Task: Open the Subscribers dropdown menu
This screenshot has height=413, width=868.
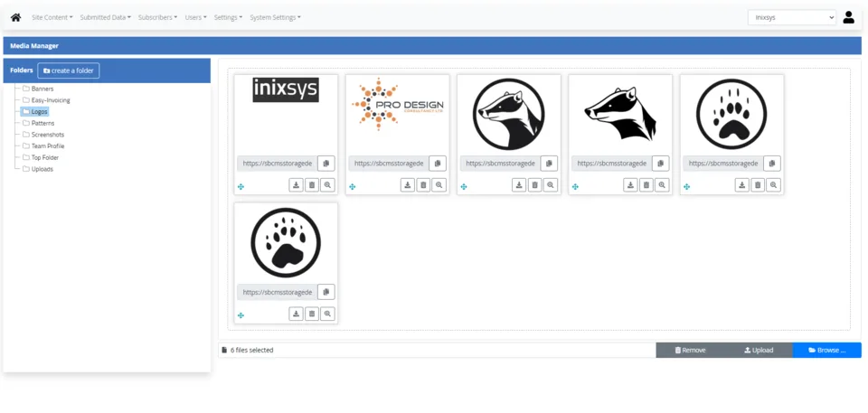Action: coord(157,17)
